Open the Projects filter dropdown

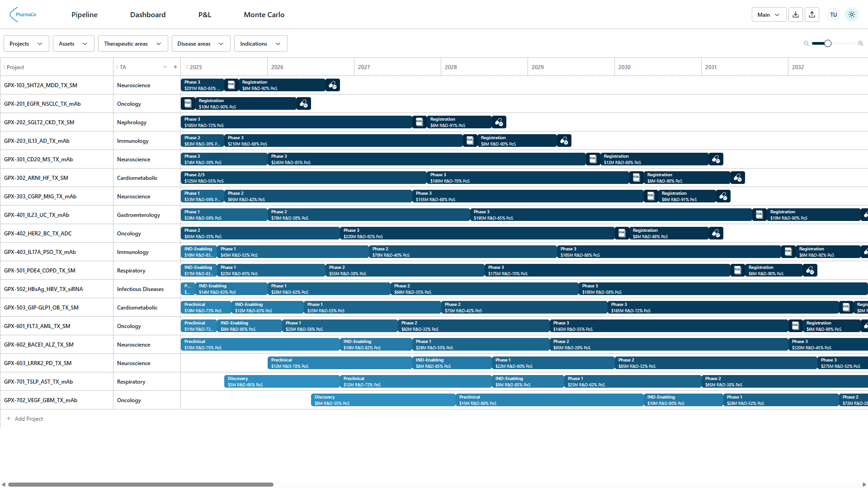(26, 43)
